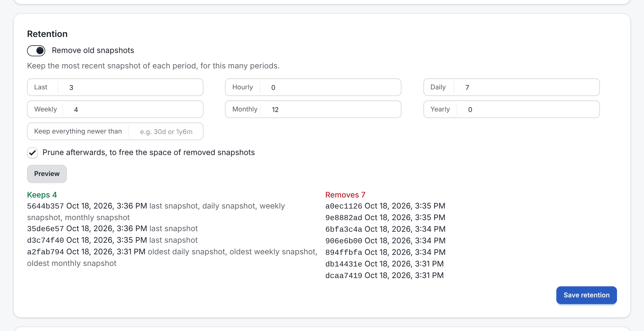
Task: Save the retention settings
Action: pyautogui.click(x=586, y=295)
